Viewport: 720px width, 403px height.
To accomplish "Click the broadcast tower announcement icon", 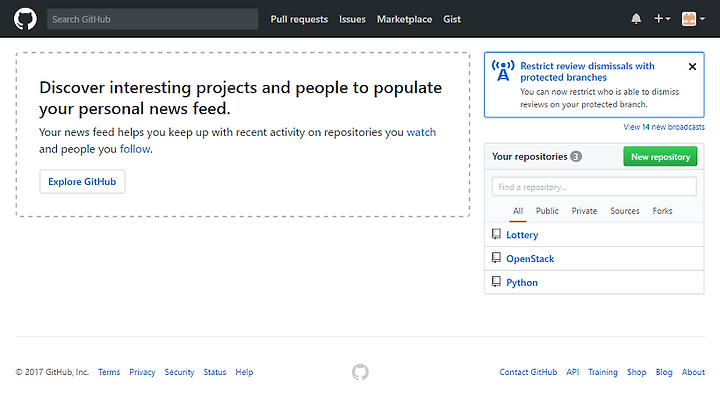I will (x=503, y=71).
